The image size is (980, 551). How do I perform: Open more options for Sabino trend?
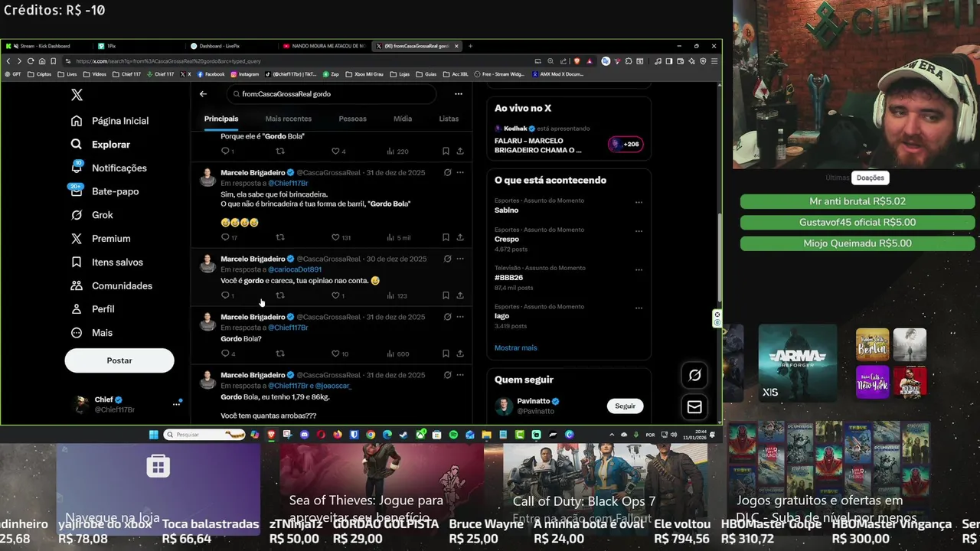pos(639,203)
